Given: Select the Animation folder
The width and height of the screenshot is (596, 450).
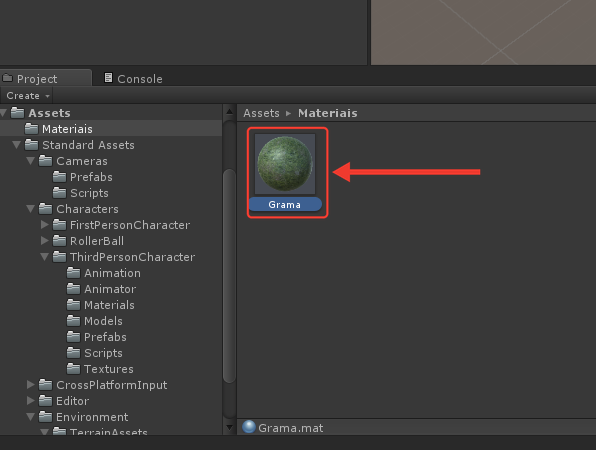Looking at the screenshot, I should tap(113, 273).
